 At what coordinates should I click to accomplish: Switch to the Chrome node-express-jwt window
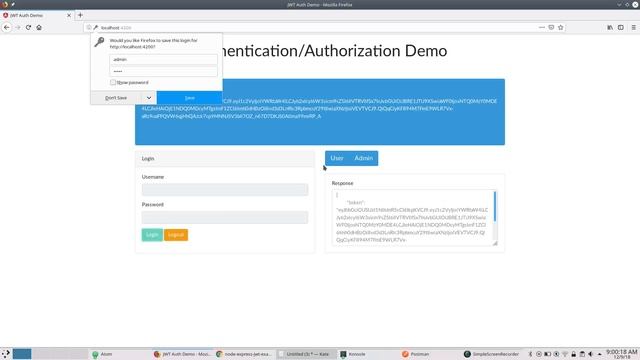tap(244, 354)
